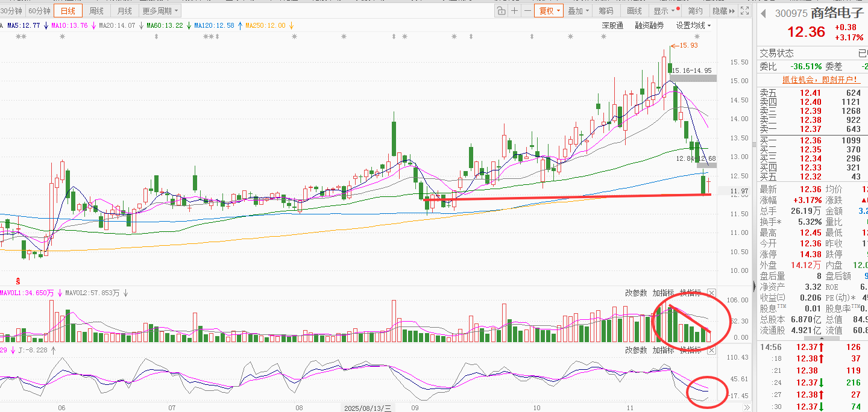
Task: Click the MA120 up arrow indicator
Action: coord(240,25)
